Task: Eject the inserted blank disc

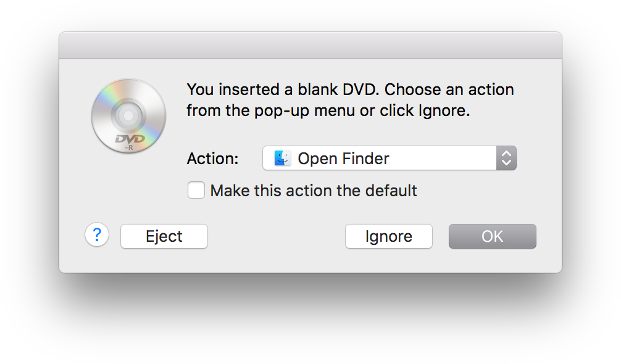Action: tap(164, 236)
